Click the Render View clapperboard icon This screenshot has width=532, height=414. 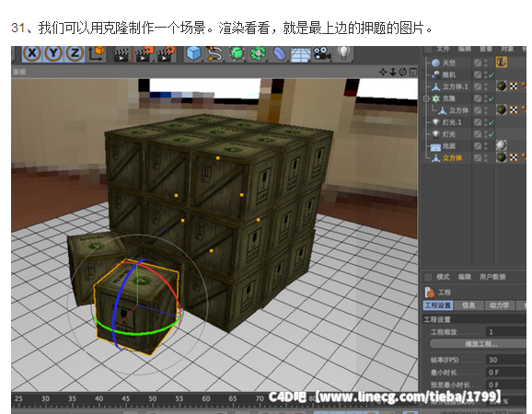(x=121, y=54)
